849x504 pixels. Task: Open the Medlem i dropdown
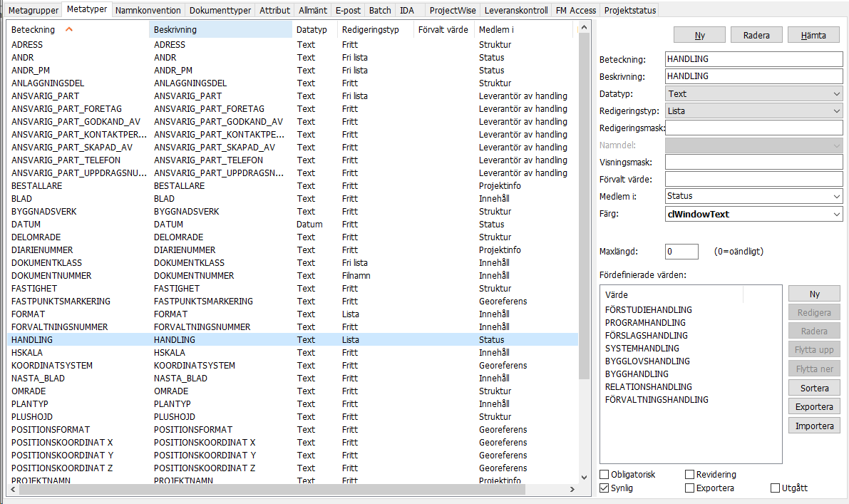[x=753, y=196]
